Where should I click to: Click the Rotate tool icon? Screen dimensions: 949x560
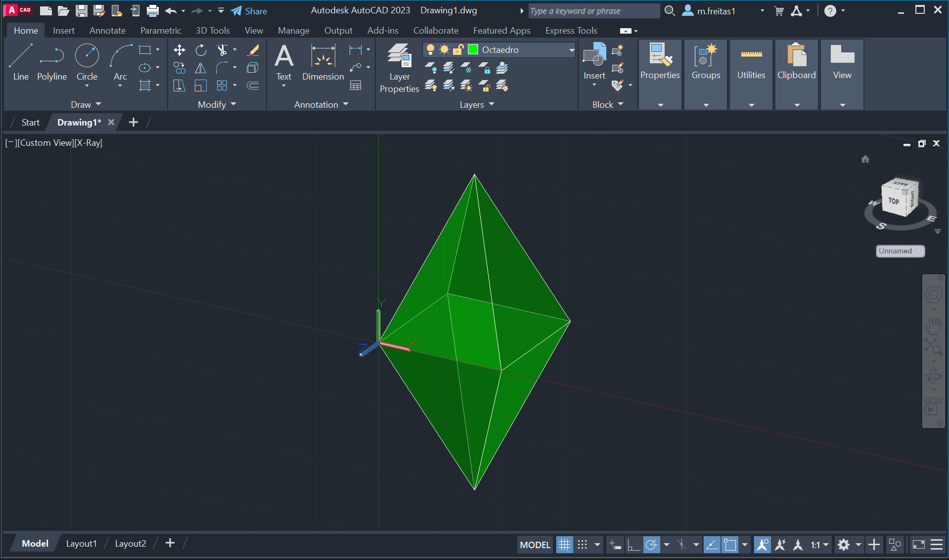tap(201, 50)
